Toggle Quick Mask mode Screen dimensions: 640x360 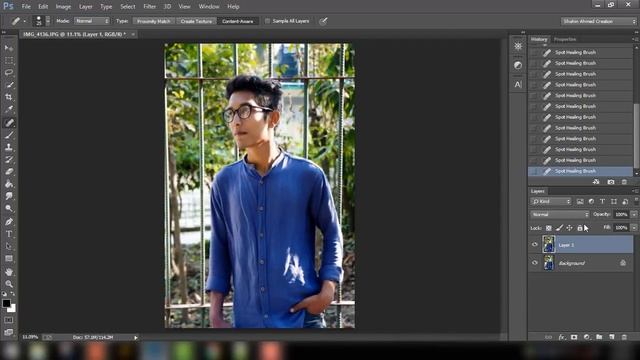9,320
